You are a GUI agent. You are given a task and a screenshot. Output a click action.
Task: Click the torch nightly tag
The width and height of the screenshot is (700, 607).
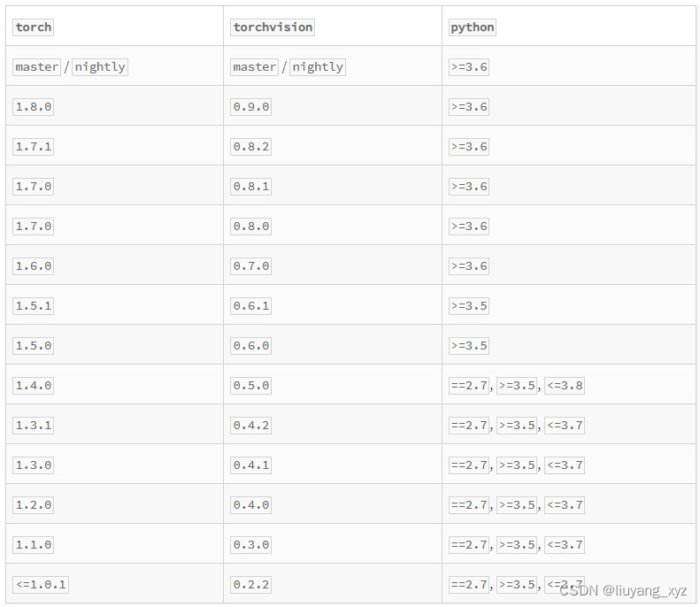point(100,67)
